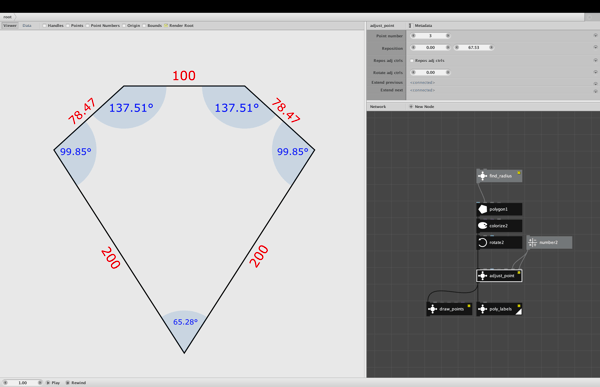Decrease the Reposition x value
Screen dimensions: 600x387
tap(413, 47)
